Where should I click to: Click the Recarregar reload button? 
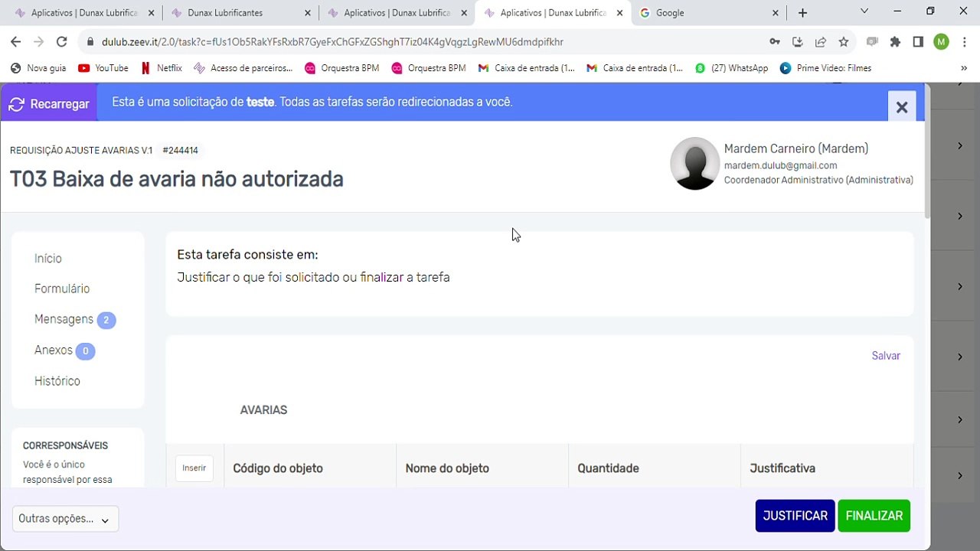point(49,103)
